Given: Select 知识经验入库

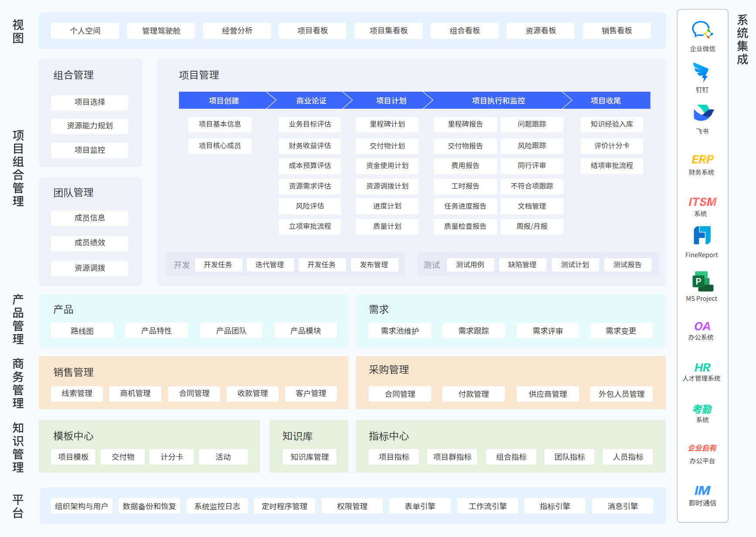Looking at the screenshot, I should click(x=611, y=124).
